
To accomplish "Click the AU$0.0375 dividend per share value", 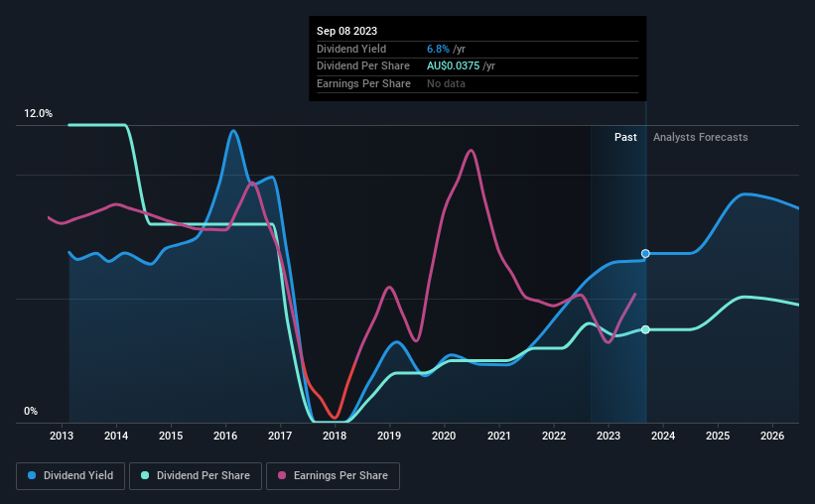I will (x=453, y=66).
